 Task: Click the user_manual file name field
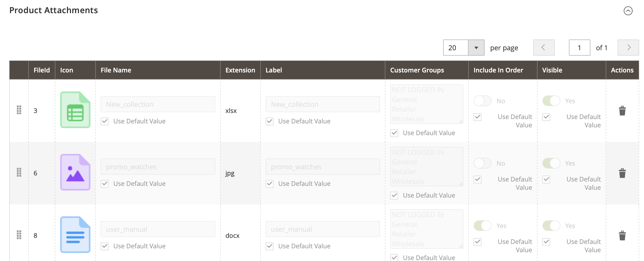[x=158, y=229]
